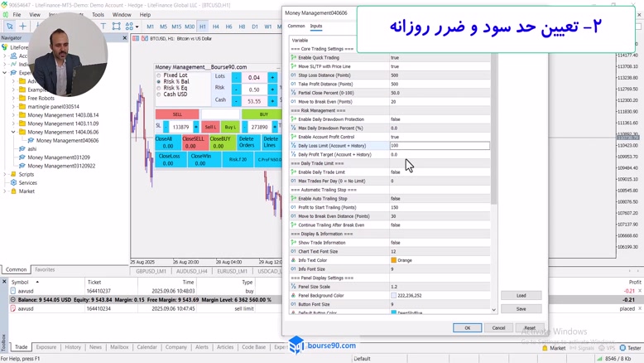Switch to the Common tab in dialog
Viewport: 644px width, 363px height.
click(x=296, y=26)
